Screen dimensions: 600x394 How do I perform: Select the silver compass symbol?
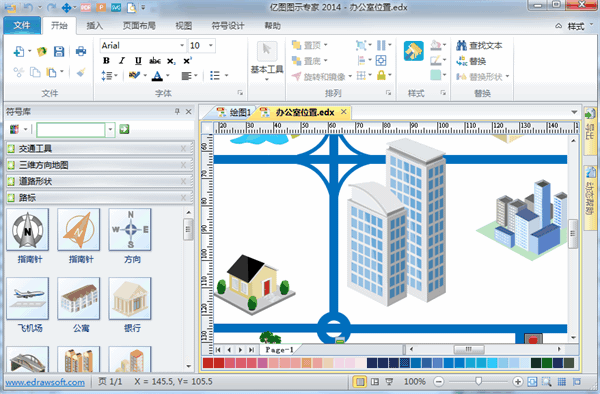click(x=28, y=230)
